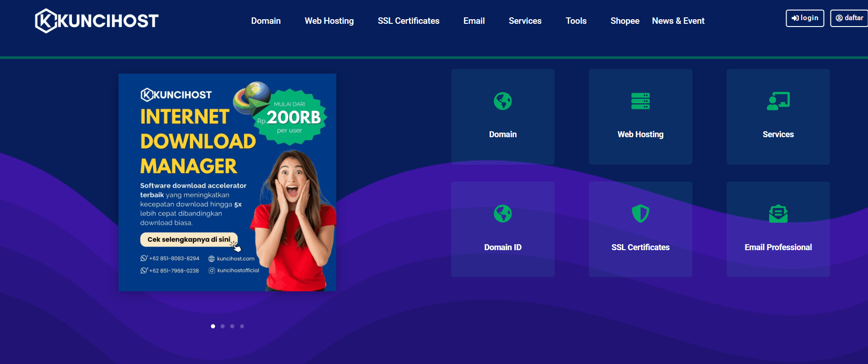Open the Shopee link in navbar

(x=625, y=21)
